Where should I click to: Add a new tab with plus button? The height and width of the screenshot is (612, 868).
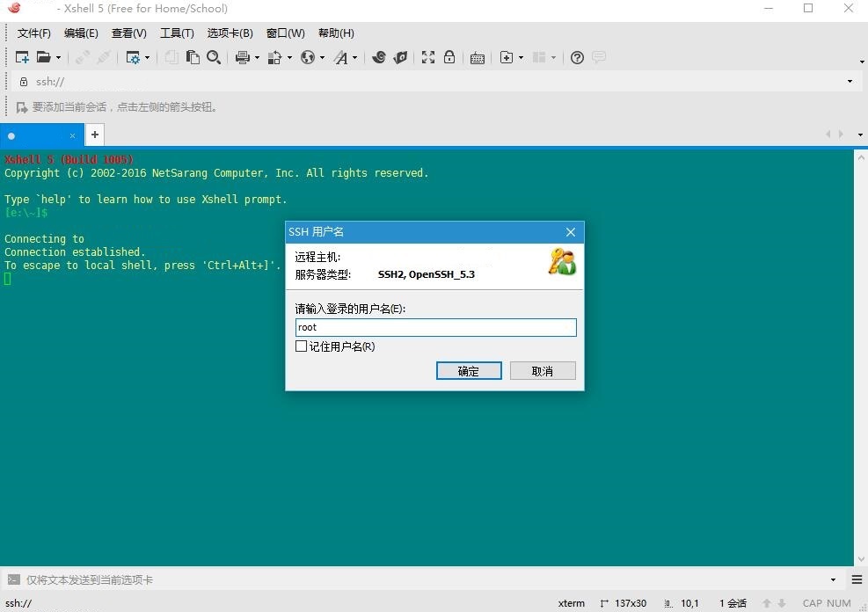(95, 135)
